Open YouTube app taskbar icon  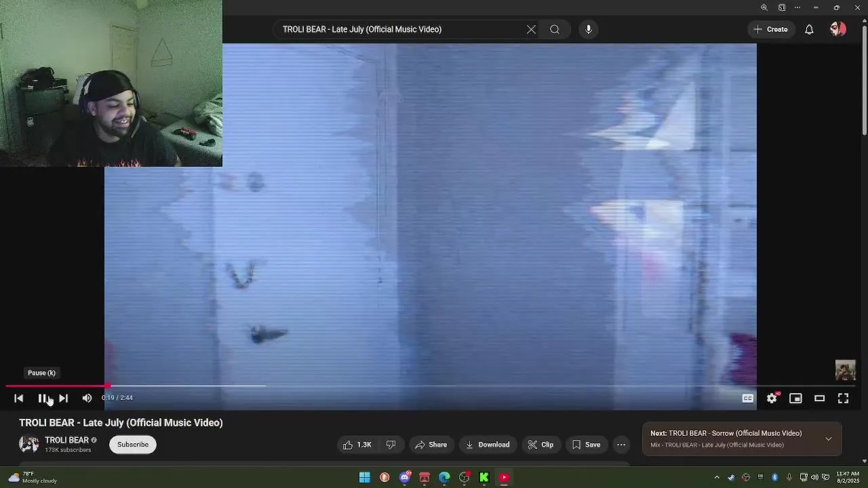505,477
